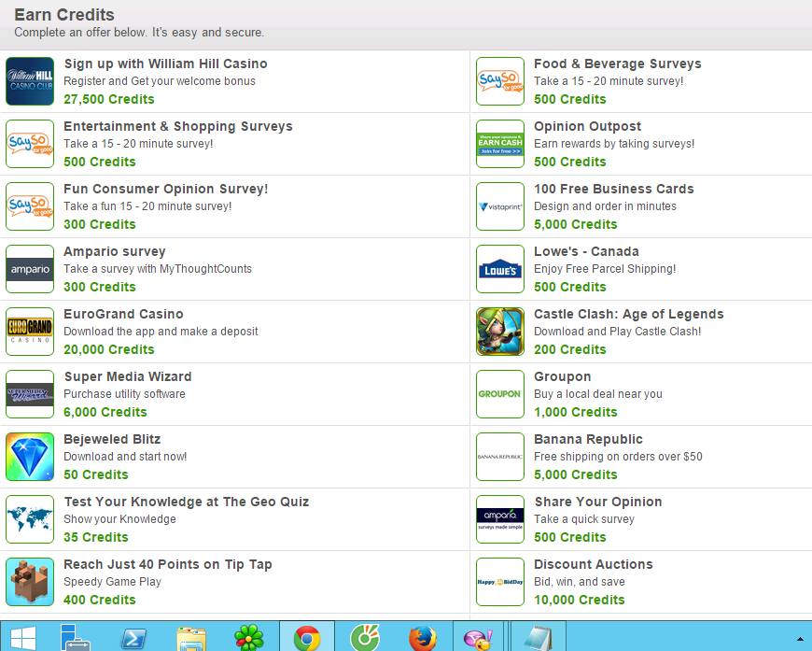812x651 pixels.
Task: Click the Bejeweled Blitz diamond icon
Action: click(x=30, y=457)
